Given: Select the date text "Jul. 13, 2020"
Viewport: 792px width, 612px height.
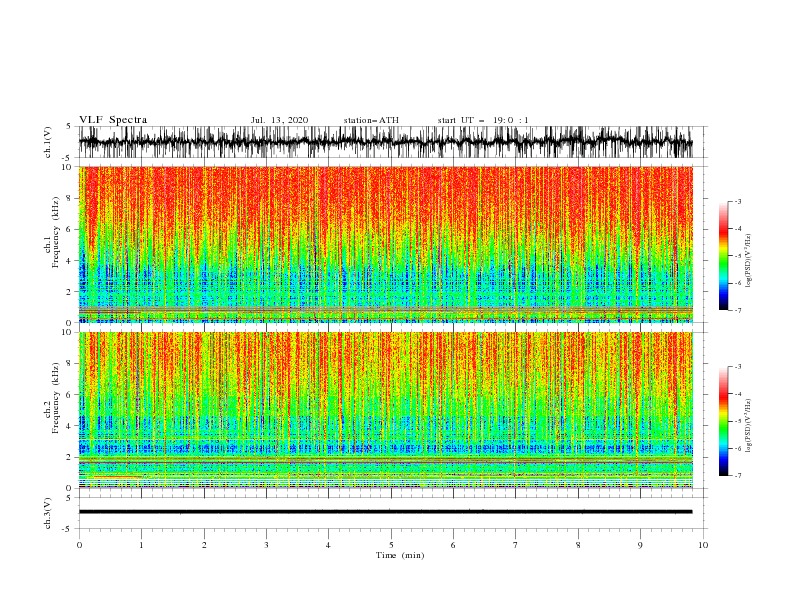Looking at the screenshot, I should point(279,120).
